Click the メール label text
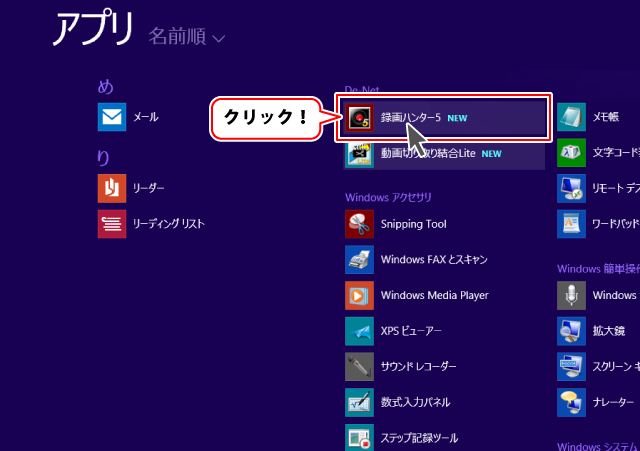Viewport: 640px width, 451px height. coord(146,117)
